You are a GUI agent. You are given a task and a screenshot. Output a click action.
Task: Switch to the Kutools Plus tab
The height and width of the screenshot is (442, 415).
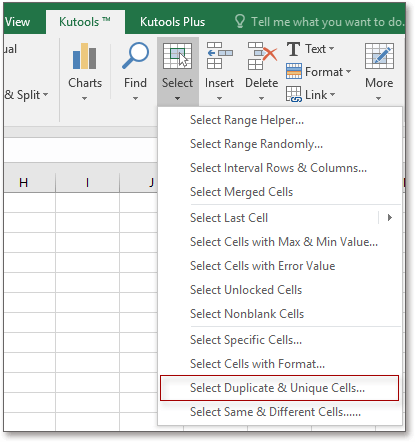point(172,22)
